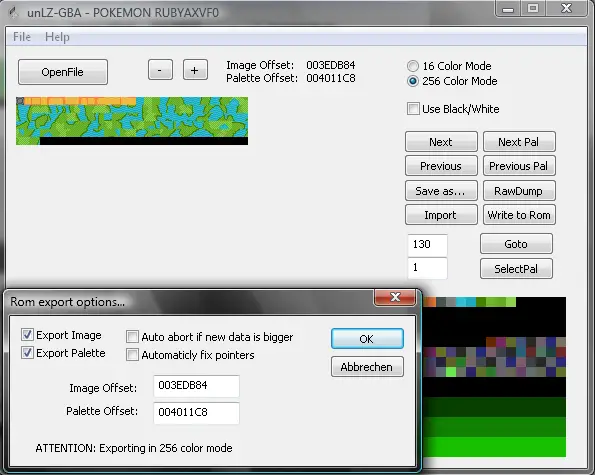Viewport: 595px width, 475px height.
Task: Click the Next Pal button
Action: tap(519, 142)
